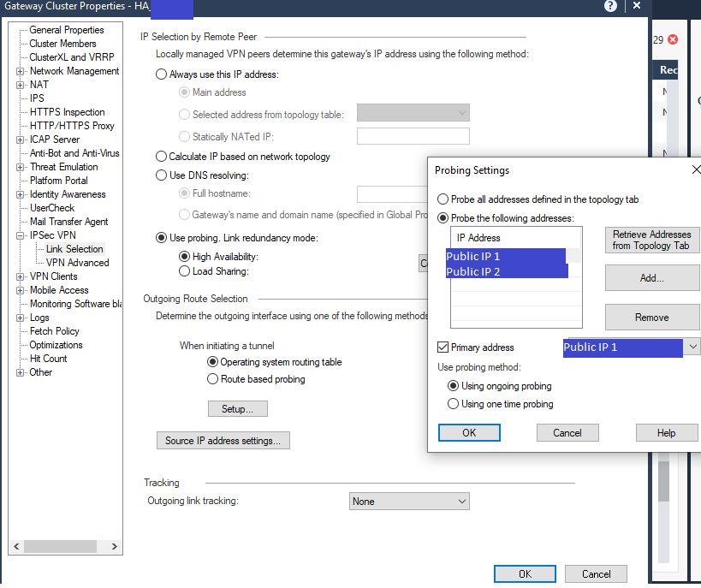Remove the selected IP address entry

[x=652, y=317]
